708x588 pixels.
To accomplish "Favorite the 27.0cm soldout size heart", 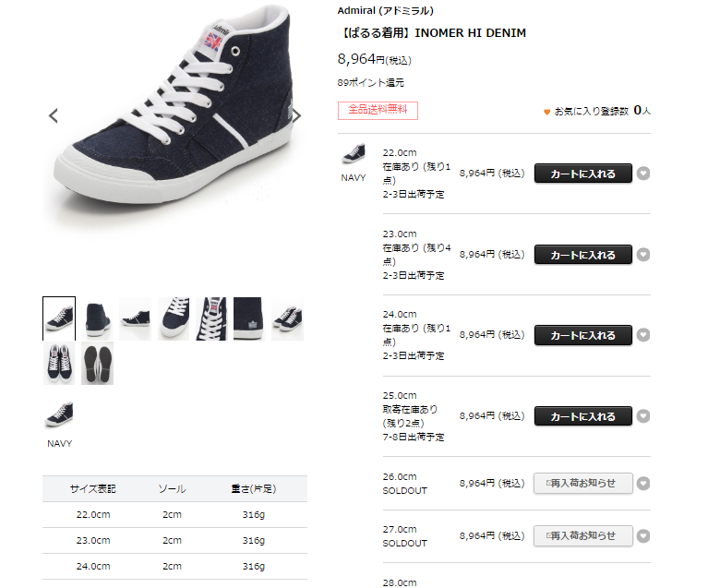I will (643, 536).
